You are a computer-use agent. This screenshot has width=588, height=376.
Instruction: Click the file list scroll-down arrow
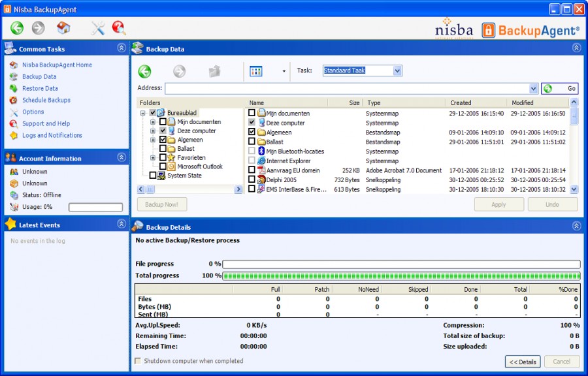[x=574, y=189]
